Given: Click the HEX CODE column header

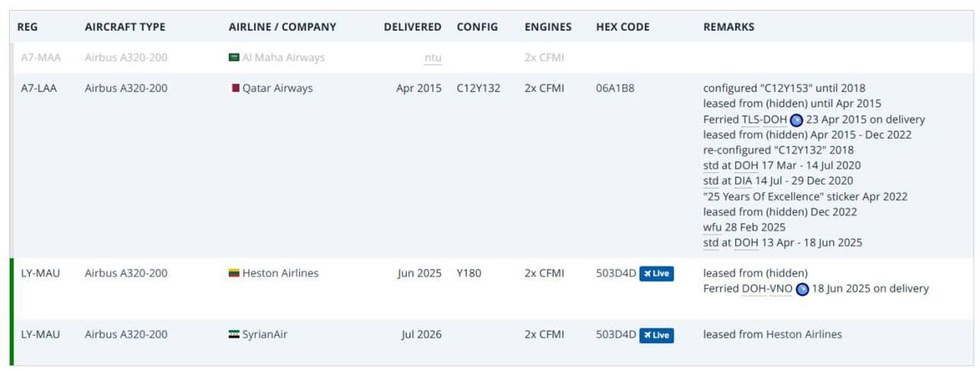Looking at the screenshot, I should point(623,27).
